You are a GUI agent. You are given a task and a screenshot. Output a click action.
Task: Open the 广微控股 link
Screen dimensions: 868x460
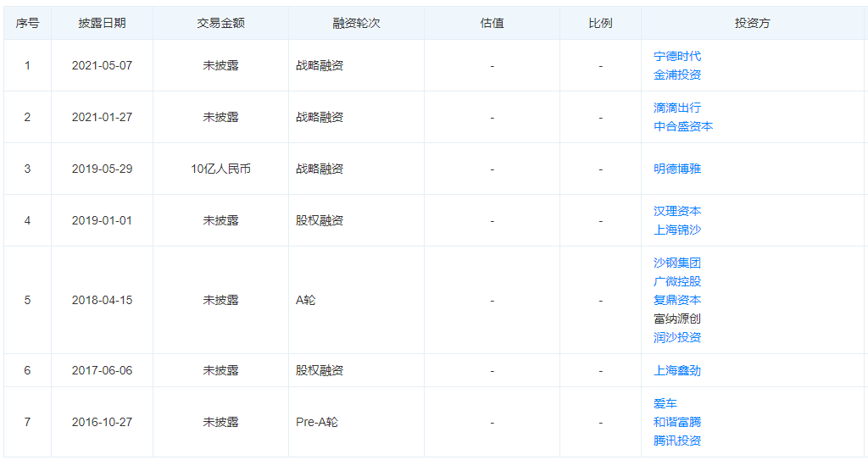[x=677, y=281]
